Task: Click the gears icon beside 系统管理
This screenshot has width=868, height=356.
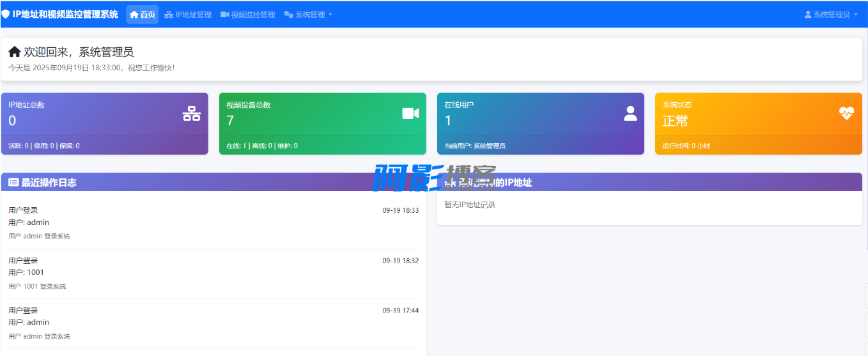Action: [x=288, y=15]
